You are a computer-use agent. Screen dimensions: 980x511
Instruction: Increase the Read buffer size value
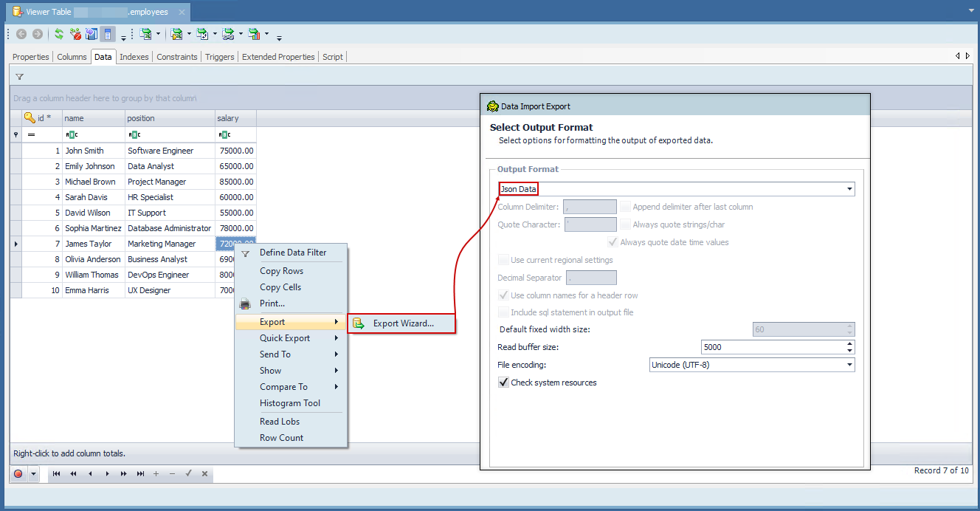click(x=850, y=343)
